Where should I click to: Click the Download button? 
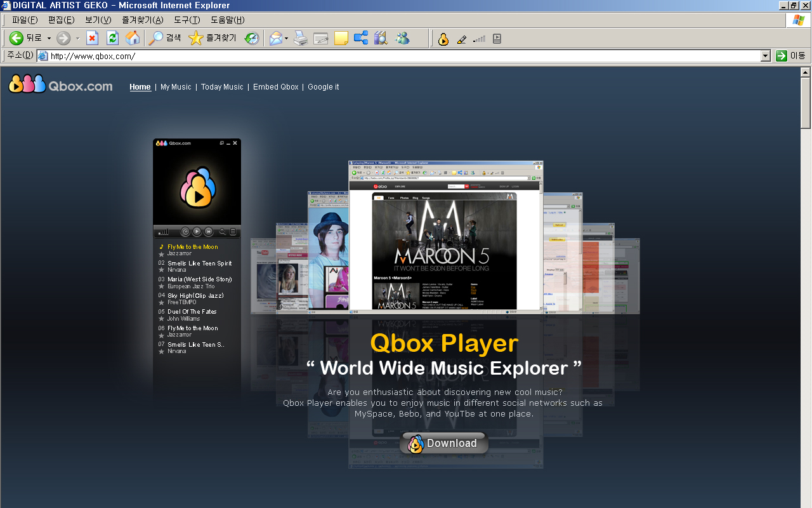pyautogui.click(x=444, y=443)
